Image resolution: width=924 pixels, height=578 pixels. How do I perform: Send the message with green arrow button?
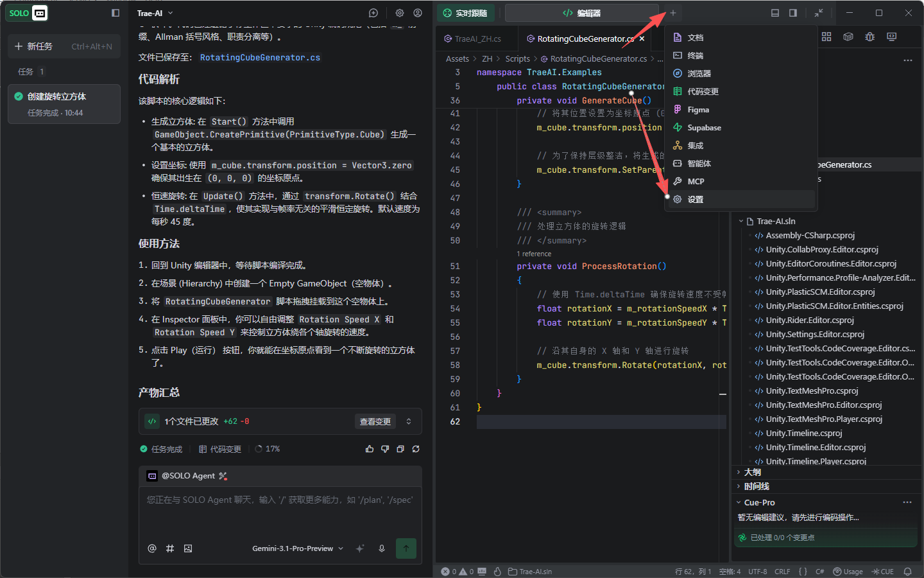point(406,548)
